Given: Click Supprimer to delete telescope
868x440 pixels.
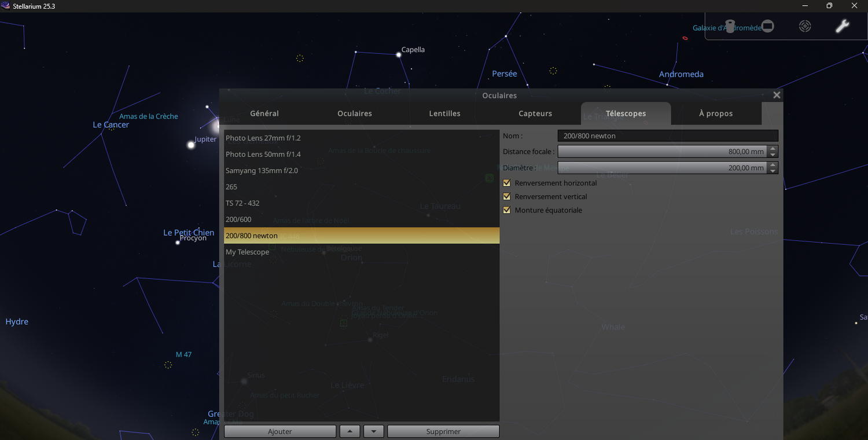Looking at the screenshot, I should [443, 431].
